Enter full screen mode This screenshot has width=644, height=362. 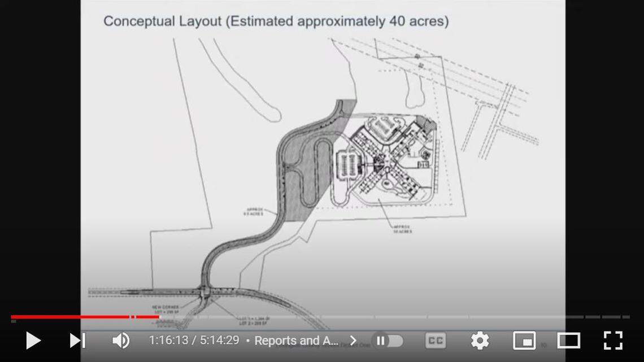click(x=613, y=341)
